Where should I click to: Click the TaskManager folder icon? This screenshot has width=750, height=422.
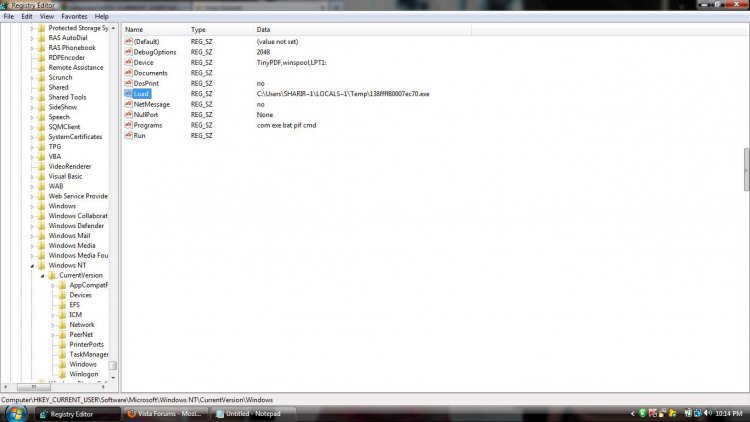tap(63, 355)
